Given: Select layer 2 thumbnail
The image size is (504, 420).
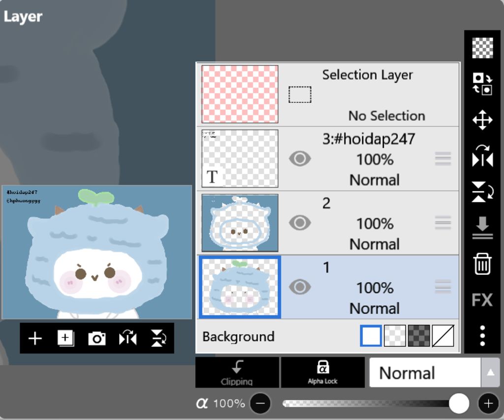Looking at the screenshot, I should [x=240, y=222].
